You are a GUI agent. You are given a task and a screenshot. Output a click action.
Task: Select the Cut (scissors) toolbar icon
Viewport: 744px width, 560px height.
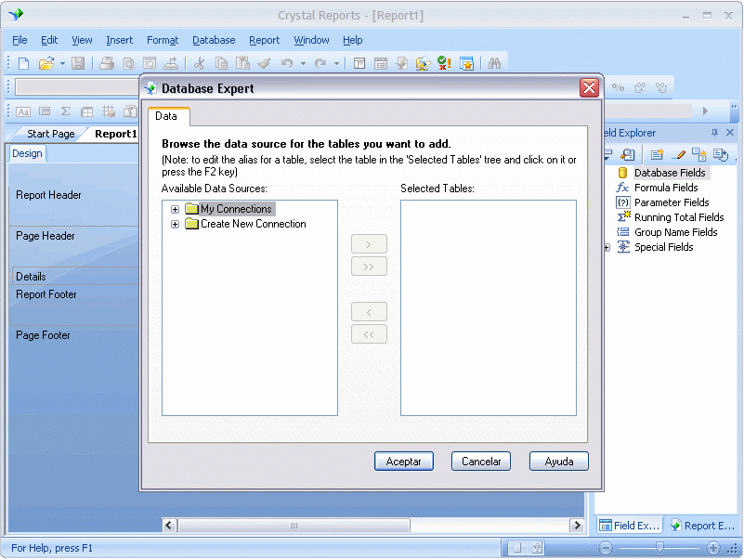point(199,62)
